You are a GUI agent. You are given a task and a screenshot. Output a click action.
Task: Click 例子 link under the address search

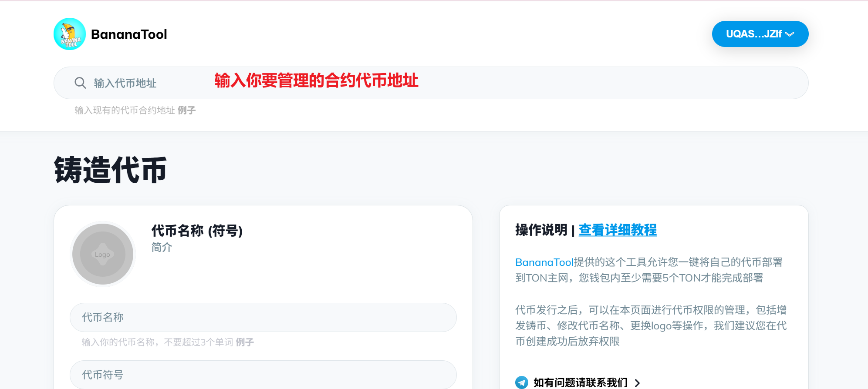tap(186, 111)
